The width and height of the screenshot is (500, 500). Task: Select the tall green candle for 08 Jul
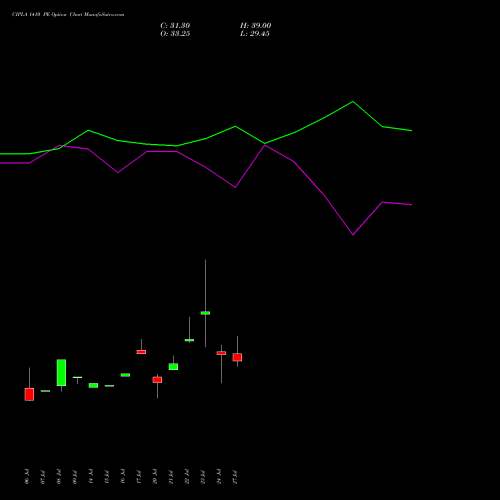tap(61, 373)
